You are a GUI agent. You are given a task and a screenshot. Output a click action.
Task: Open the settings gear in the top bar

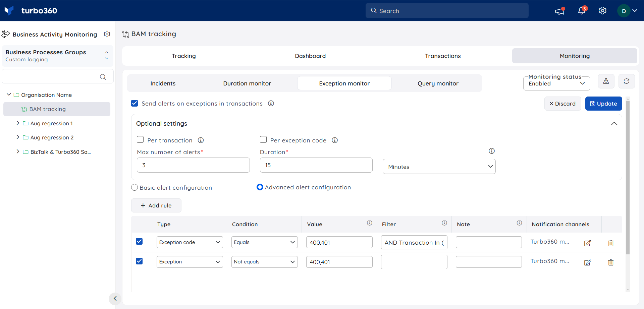click(x=602, y=11)
